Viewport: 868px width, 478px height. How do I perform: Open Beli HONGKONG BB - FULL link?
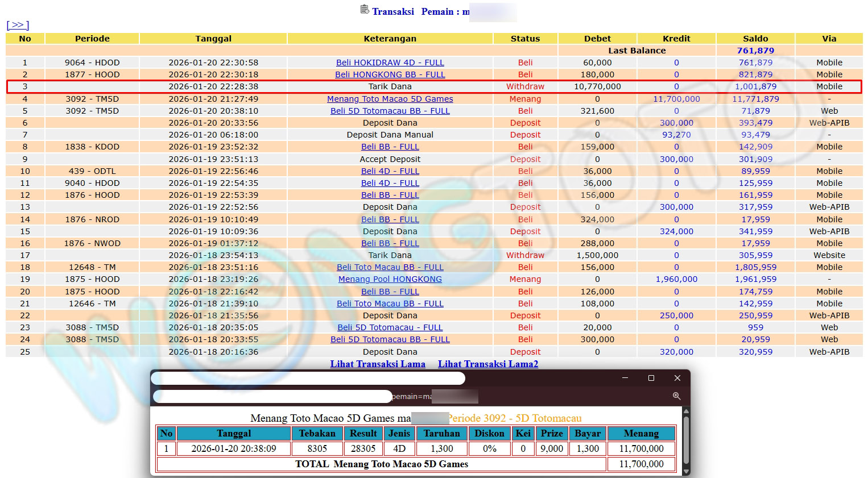pos(390,74)
